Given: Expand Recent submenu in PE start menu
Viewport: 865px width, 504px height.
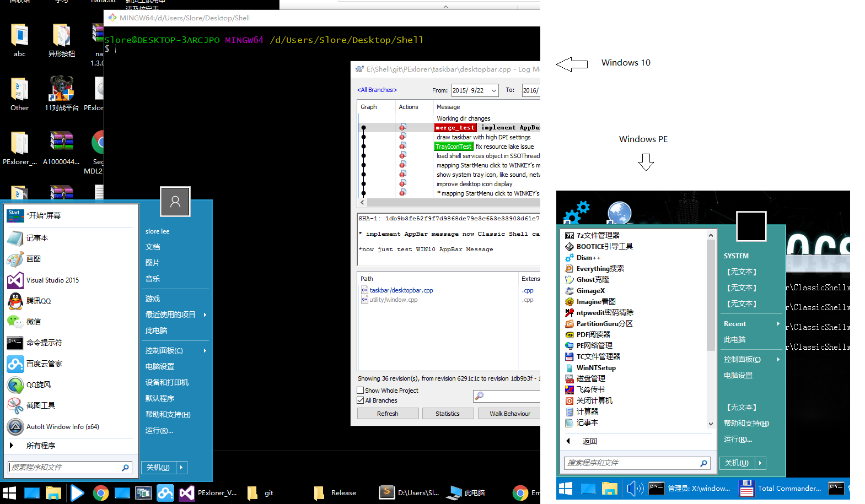Looking at the screenshot, I should tap(778, 324).
